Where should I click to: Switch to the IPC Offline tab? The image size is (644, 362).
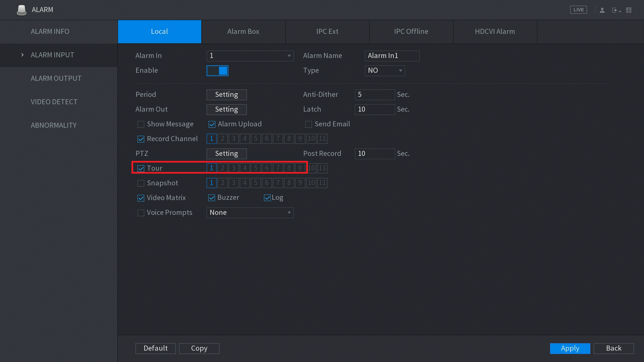(x=411, y=32)
